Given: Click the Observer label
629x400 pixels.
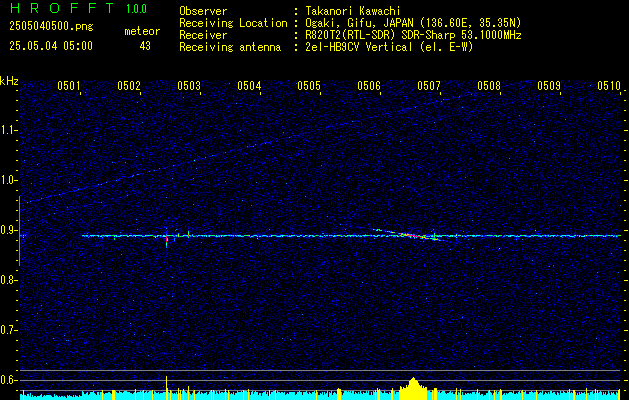Looking at the screenshot, I should click(203, 11).
